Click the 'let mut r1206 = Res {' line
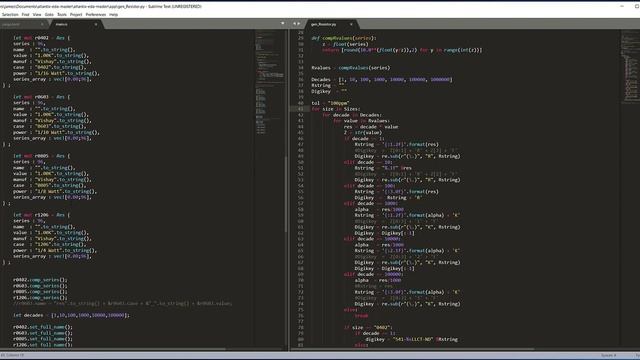The height and width of the screenshot is (360, 640). pos(41,215)
